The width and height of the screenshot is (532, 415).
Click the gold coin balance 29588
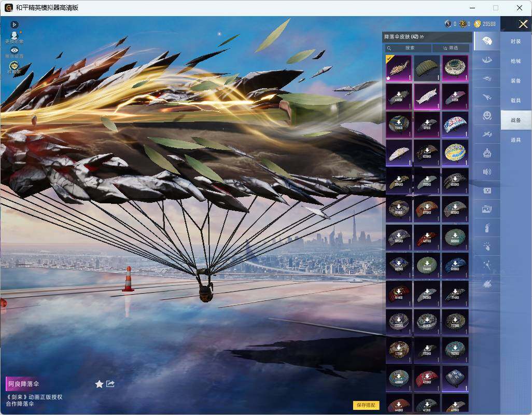click(x=484, y=24)
